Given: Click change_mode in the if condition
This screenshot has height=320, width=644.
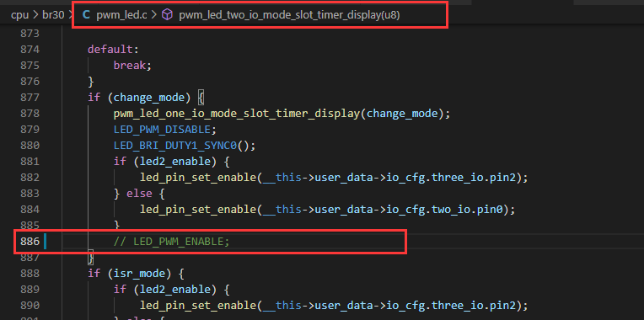Looking at the screenshot, I should [149, 97].
